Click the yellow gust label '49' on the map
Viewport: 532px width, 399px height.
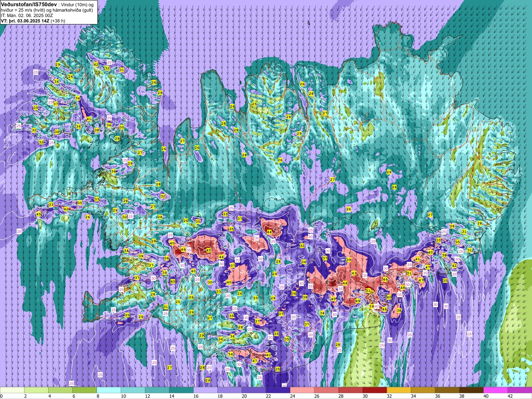pos(358,301)
